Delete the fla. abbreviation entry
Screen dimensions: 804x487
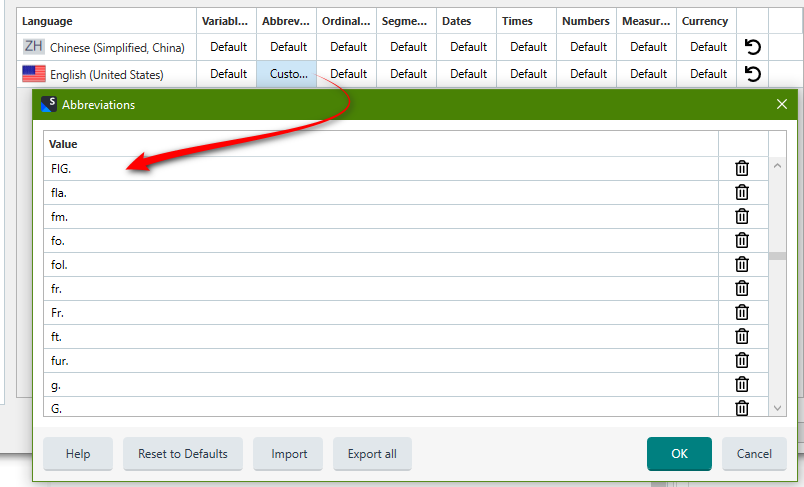(742, 192)
